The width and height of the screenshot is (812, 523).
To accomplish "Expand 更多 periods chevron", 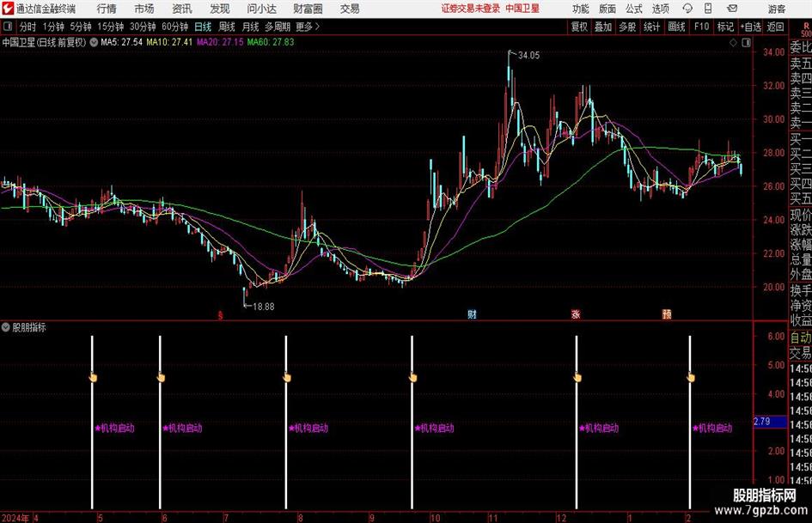I will point(308,27).
